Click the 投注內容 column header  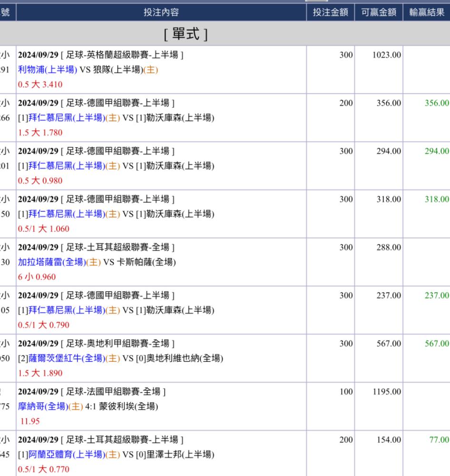click(161, 12)
